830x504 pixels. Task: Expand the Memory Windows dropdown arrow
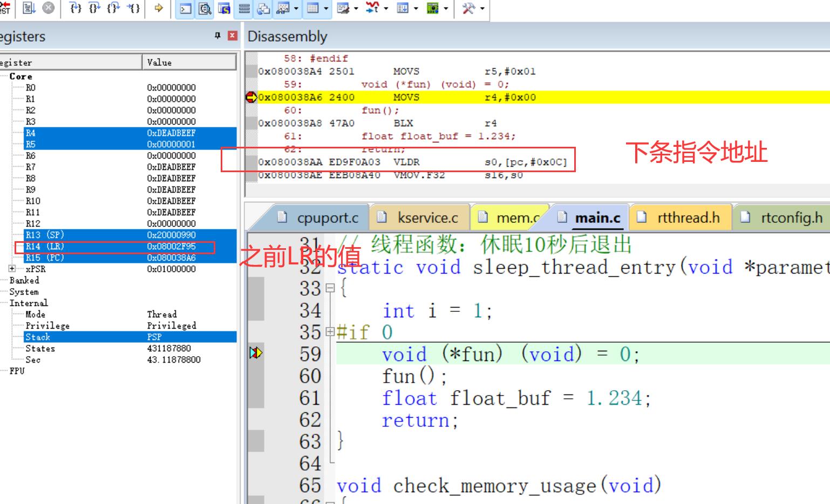[x=326, y=9]
